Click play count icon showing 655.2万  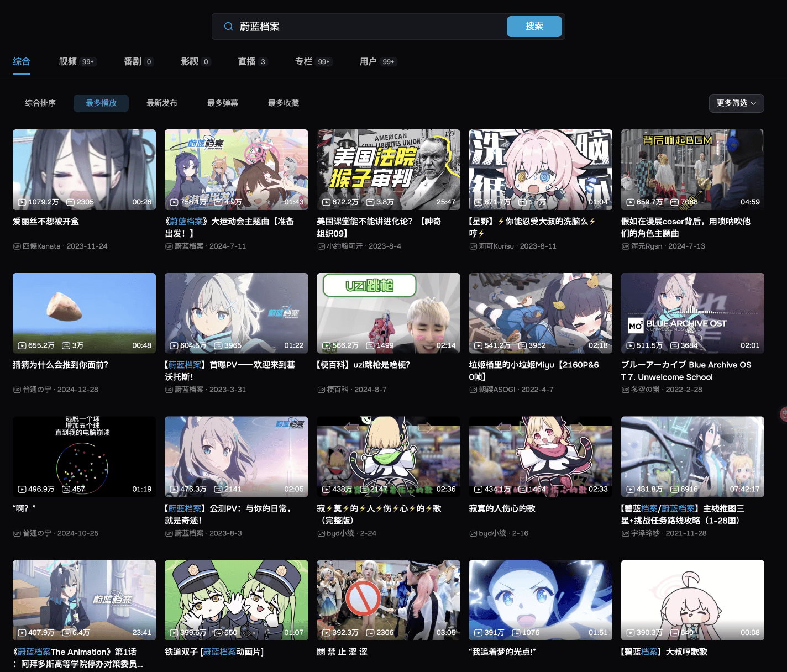[x=22, y=345]
